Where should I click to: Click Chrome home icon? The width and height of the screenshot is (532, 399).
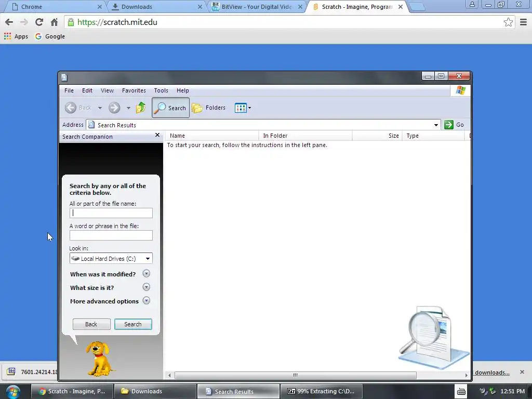pos(54,22)
